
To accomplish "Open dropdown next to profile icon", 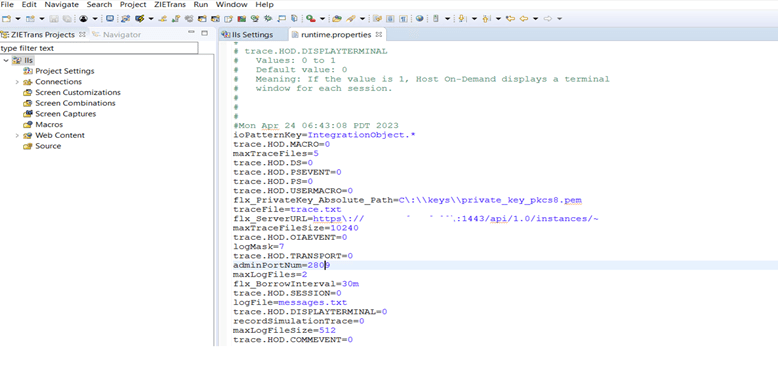I will [x=95, y=19].
